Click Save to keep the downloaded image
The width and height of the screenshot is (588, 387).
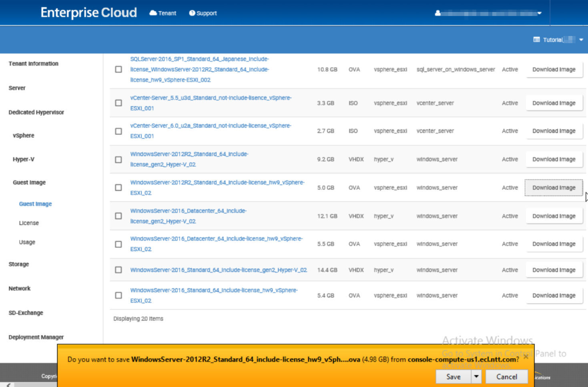pyautogui.click(x=453, y=376)
